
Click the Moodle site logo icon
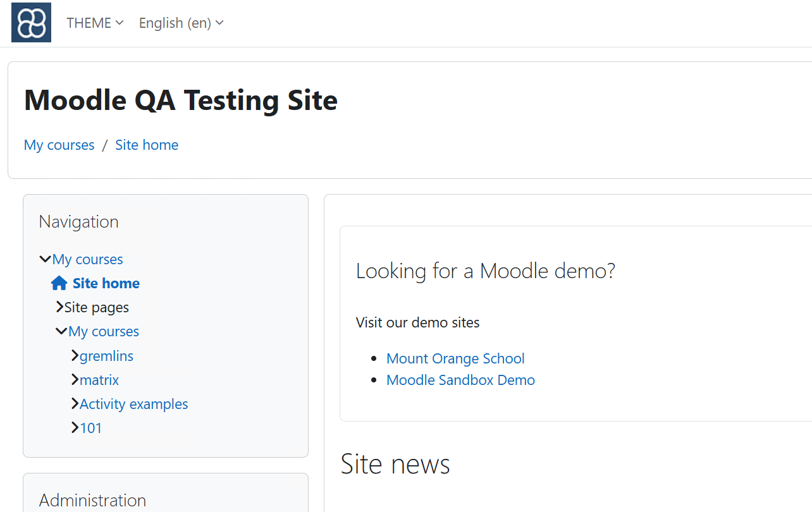pyautogui.click(x=31, y=23)
